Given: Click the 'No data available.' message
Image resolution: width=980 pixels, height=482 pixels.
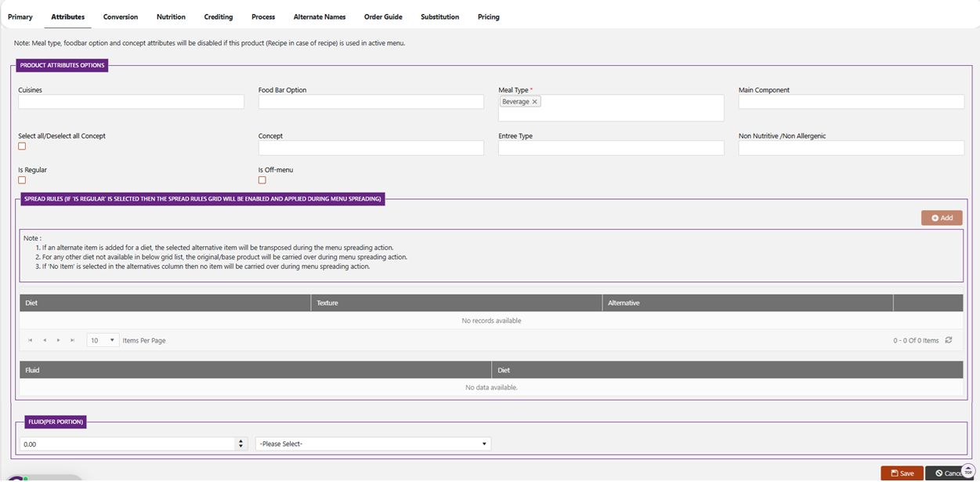Looking at the screenshot, I should pos(491,387).
